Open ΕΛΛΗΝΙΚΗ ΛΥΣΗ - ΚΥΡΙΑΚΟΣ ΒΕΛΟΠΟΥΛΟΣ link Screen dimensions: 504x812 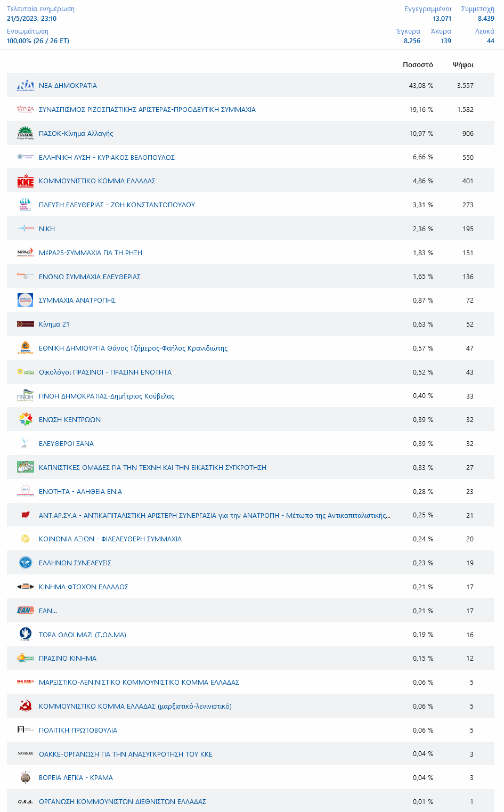point(107,157)
